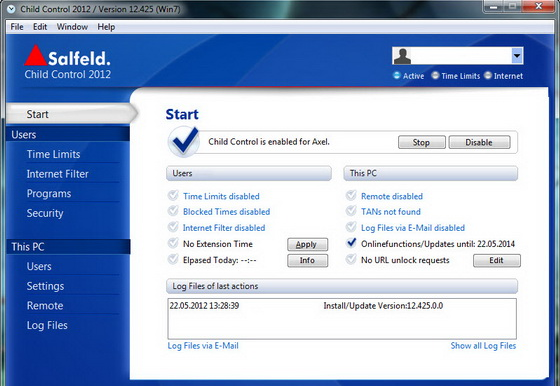Select the Start tab in sidebar
The image size is (560, 386).
(70, 114)
